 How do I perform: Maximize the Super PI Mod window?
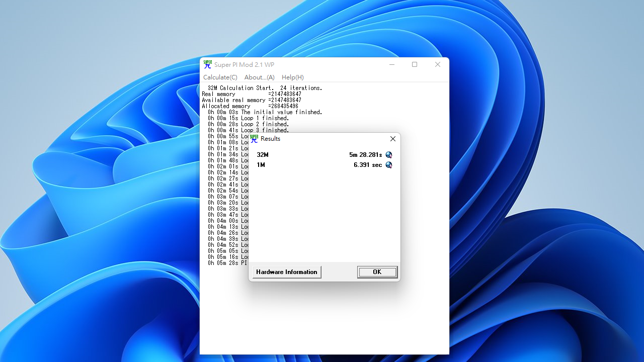[x=415, y=64]
